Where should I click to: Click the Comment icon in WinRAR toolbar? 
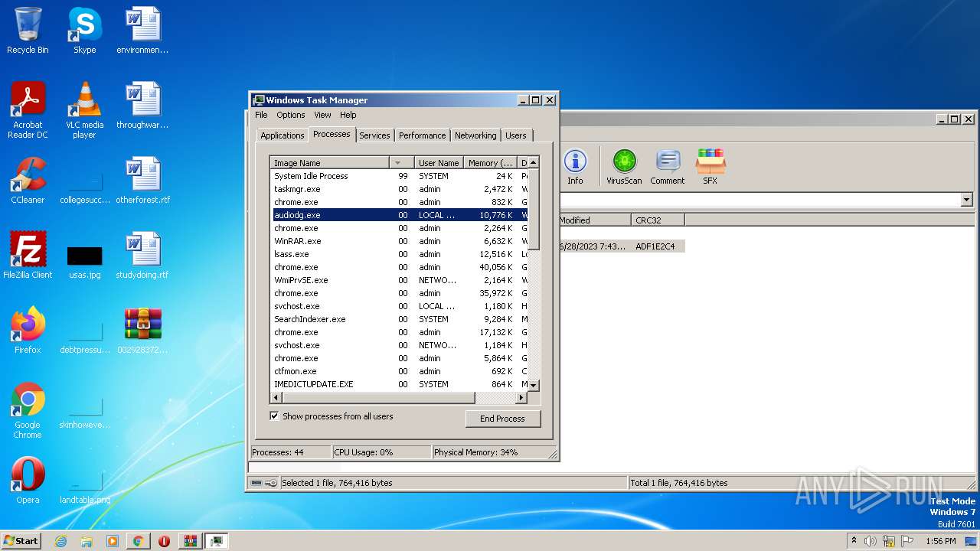[668, 167]
